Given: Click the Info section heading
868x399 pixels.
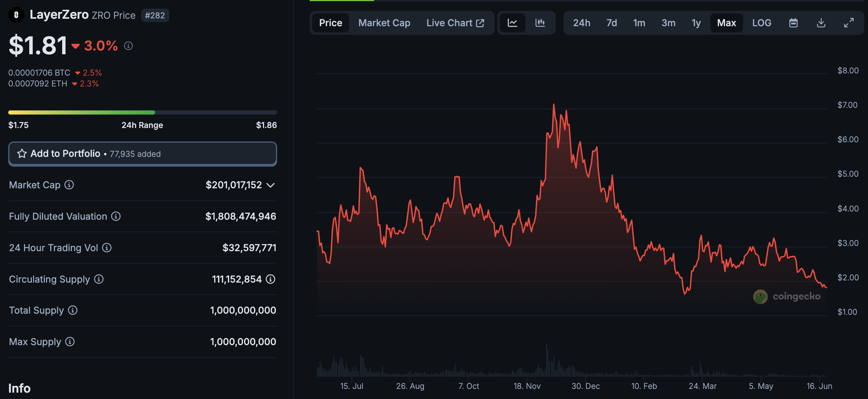Looking at the screenshot, I should click(19, 388).
